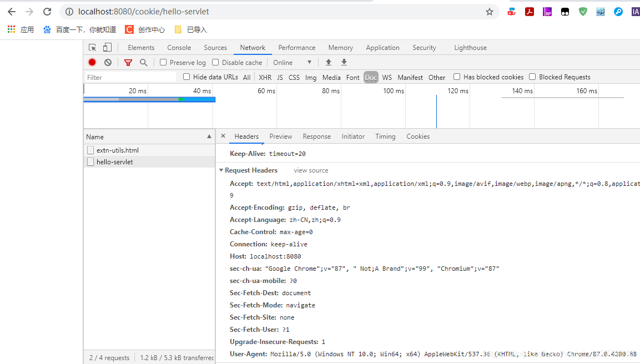Viewport: 640px width, 364px height.
Task: Switch to the Sources panel
Action: [215, 48]
